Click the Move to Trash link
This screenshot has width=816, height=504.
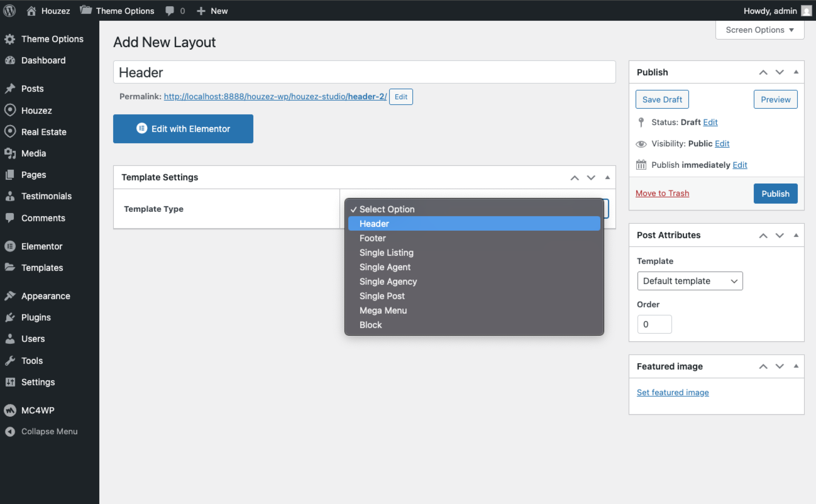pyautogui.click(x=662, y=193)
